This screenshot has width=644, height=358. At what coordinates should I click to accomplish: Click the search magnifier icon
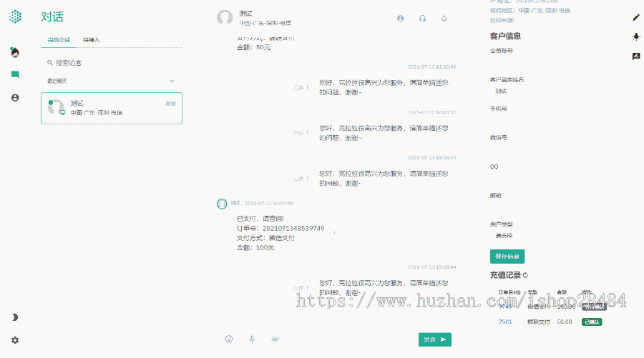pos(49,63)
